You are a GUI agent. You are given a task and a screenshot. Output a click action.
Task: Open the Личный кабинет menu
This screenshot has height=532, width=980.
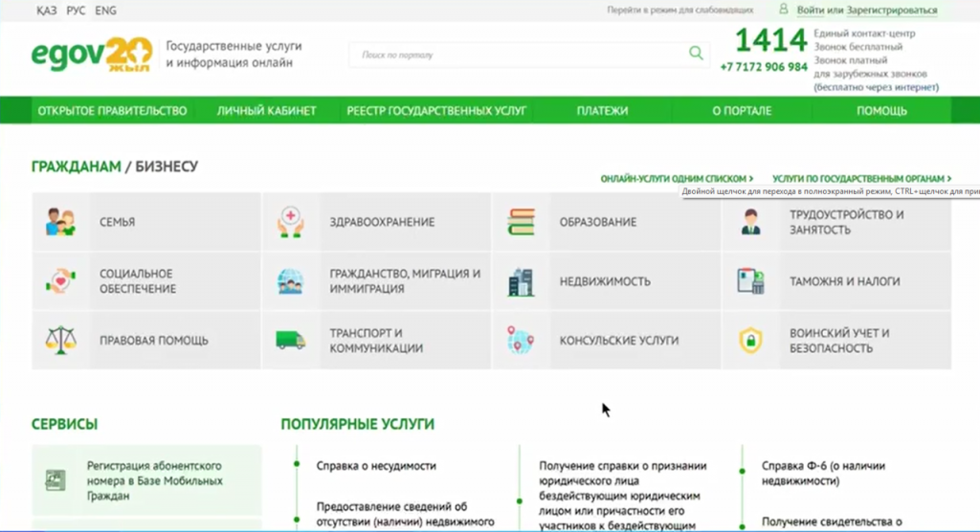coord(266,111)
